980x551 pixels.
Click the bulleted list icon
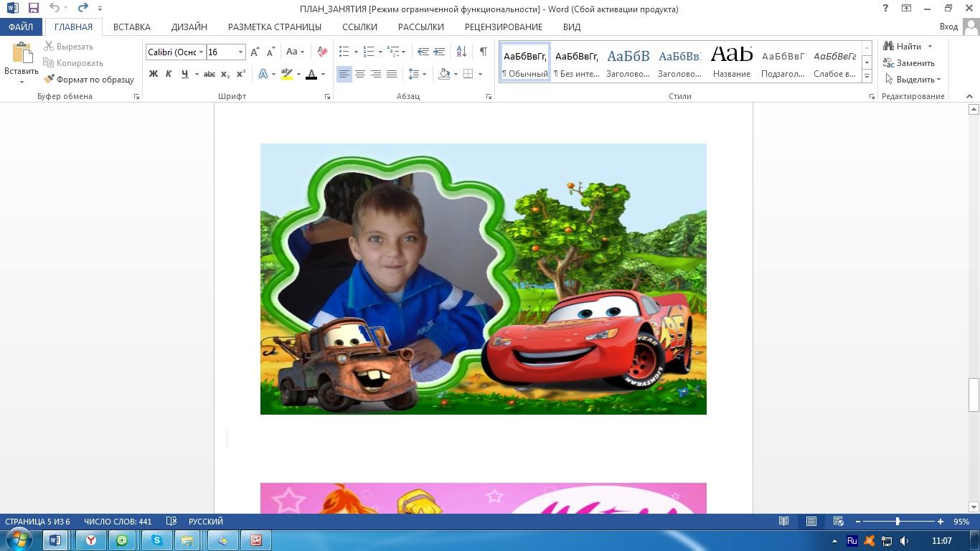click(344, 52)
